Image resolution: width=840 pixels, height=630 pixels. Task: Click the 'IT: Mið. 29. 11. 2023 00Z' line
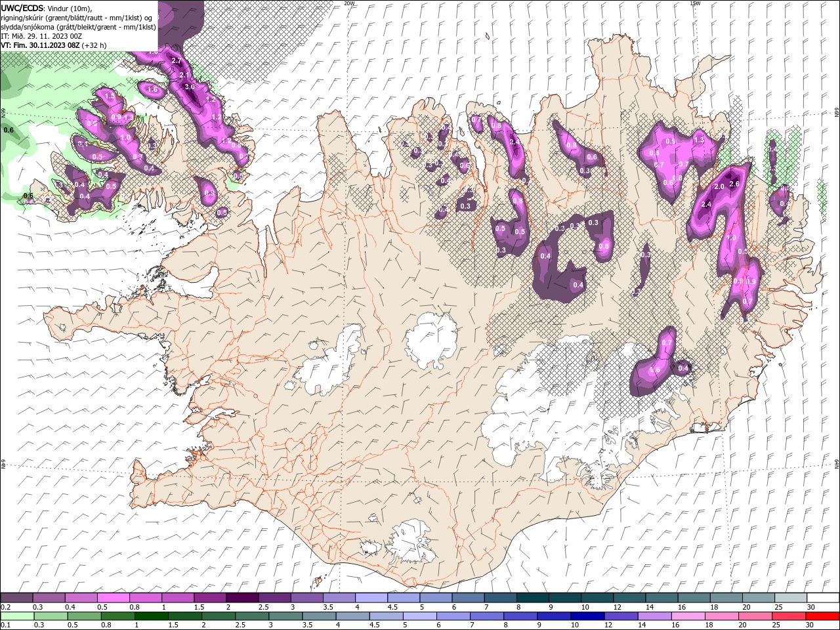(41, 36)
